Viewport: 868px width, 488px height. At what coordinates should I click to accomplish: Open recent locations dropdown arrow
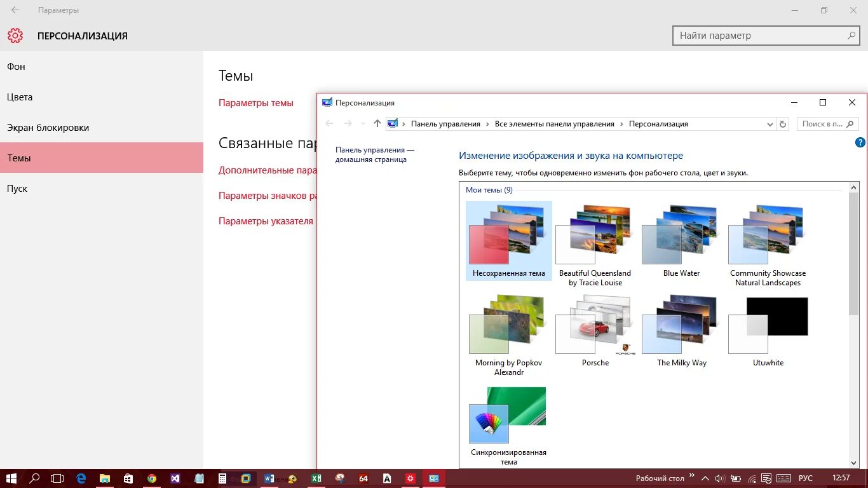pos(363,124)
